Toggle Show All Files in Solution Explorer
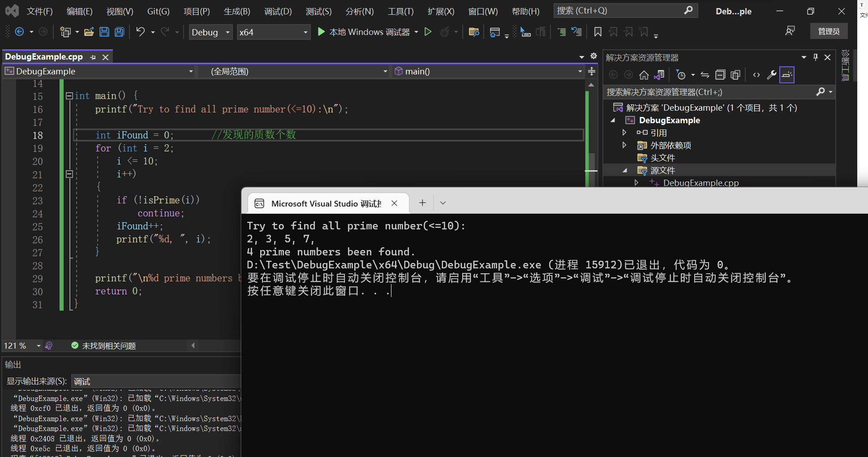Viewport: 868px width, 457px height. [x=735, y=75]
